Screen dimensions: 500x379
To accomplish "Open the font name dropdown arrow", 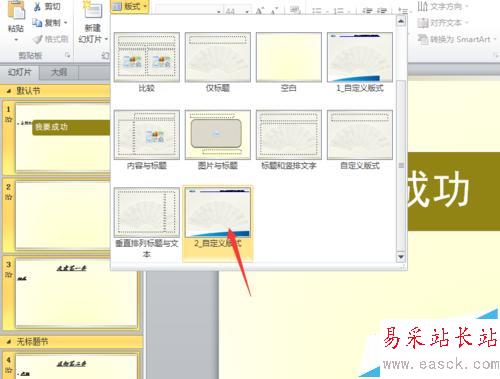I will click(219, 12).
